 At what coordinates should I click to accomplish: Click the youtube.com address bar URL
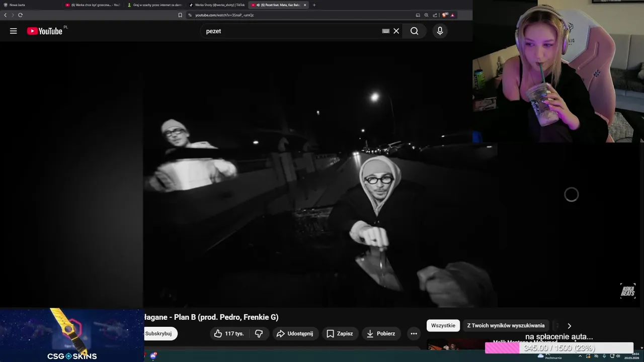point(224,15)
